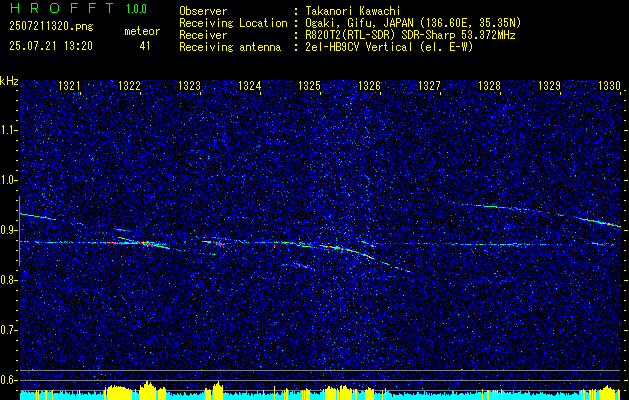Click the meteor count 41
The image size is (629, 400).
click(x=145, y=46)
